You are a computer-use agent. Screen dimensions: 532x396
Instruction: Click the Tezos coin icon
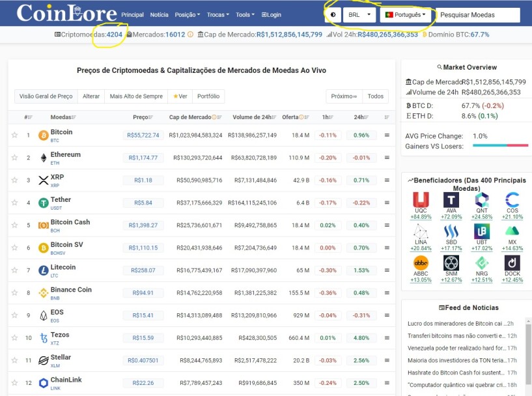point(44,338)
